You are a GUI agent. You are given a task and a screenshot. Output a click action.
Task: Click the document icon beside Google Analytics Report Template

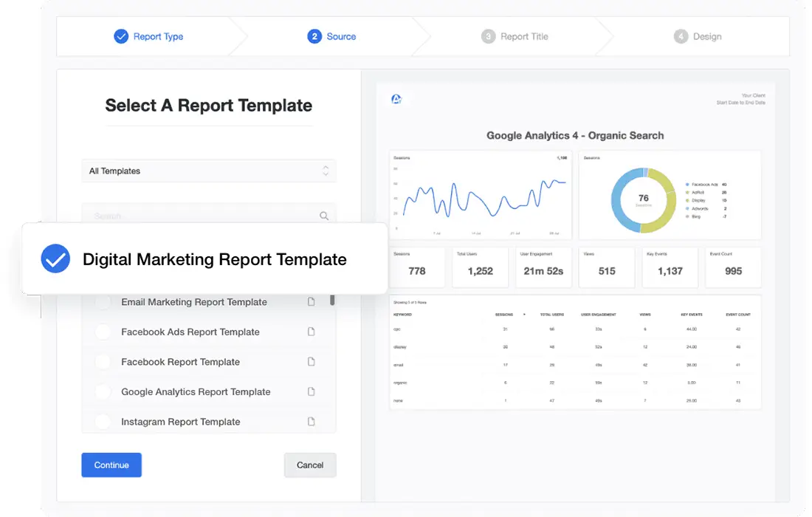pyautogui.click(x=311, y=391)
